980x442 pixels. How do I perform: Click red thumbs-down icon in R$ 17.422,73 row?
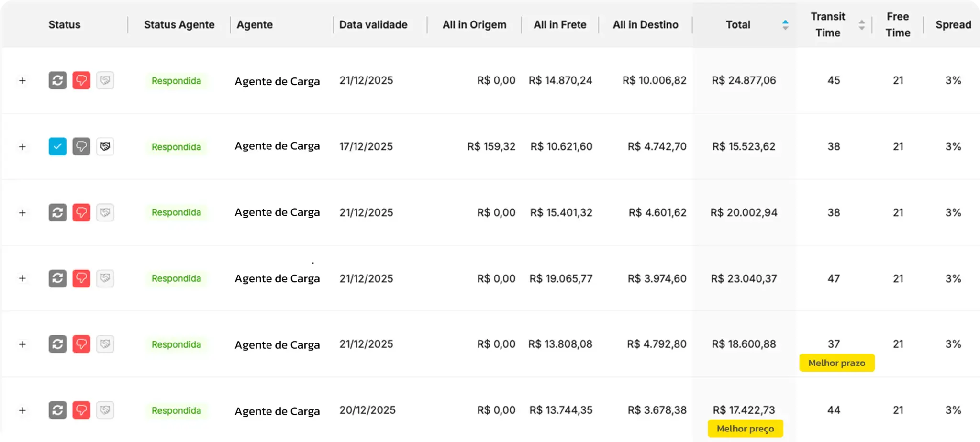pyautogui.click(x=81, y=410)
